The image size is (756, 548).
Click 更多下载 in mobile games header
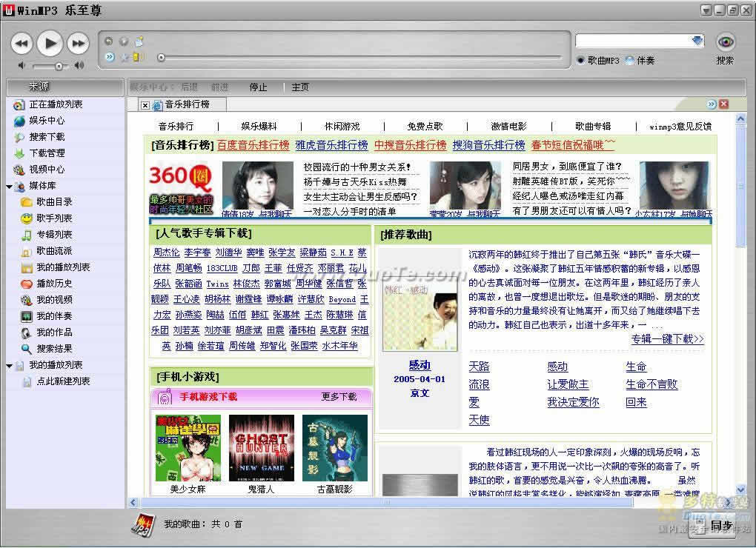click(x=339, y=397)
